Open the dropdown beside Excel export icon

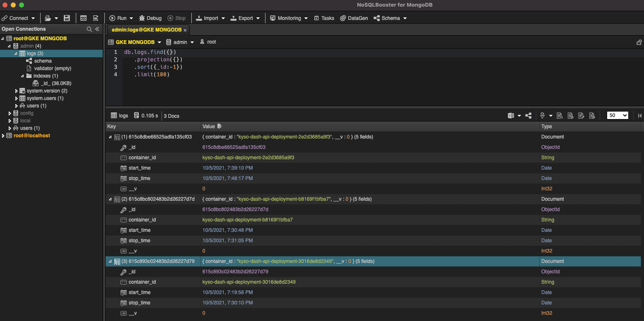tap(519, 116)
